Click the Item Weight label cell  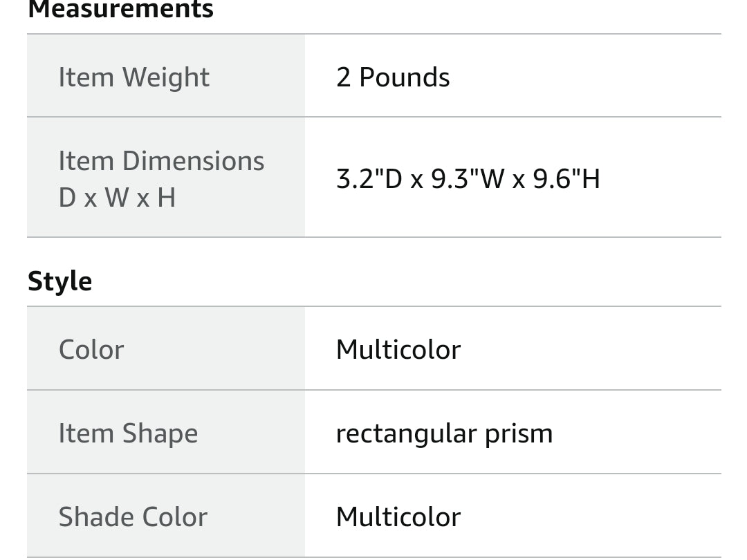[133, 77]
